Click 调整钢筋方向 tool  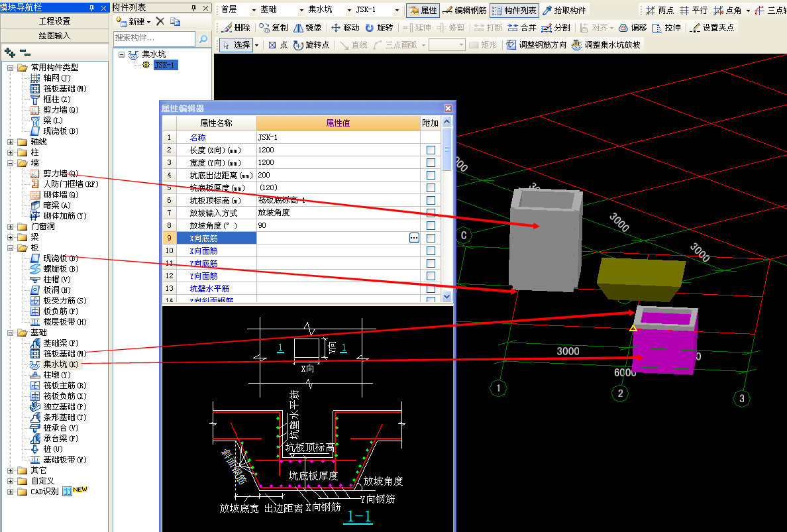click(536, 44)
